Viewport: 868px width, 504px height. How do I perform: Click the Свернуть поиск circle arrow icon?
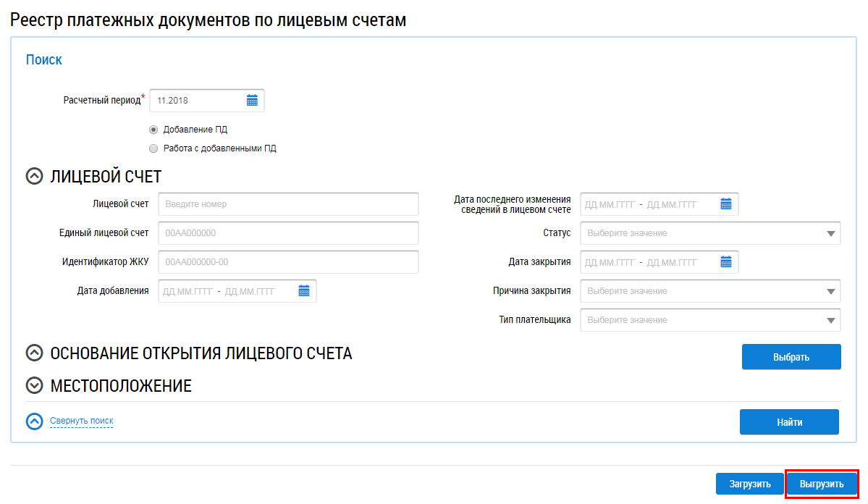pos(34,421)
